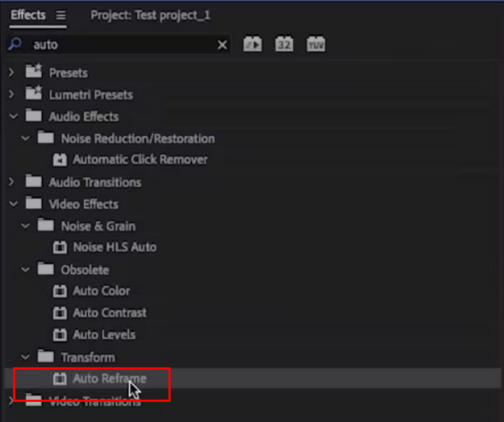Click the Auto Color effect icon

click(x=60, y=291)
